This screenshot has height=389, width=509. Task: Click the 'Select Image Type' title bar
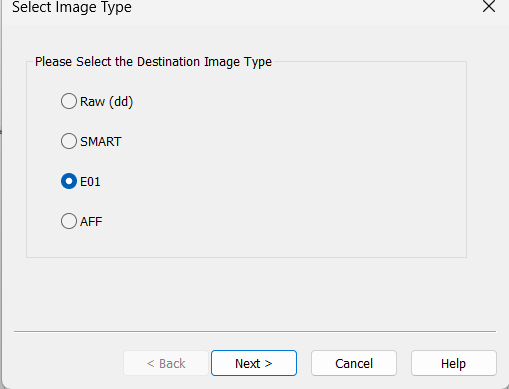[x=233, y=7]
